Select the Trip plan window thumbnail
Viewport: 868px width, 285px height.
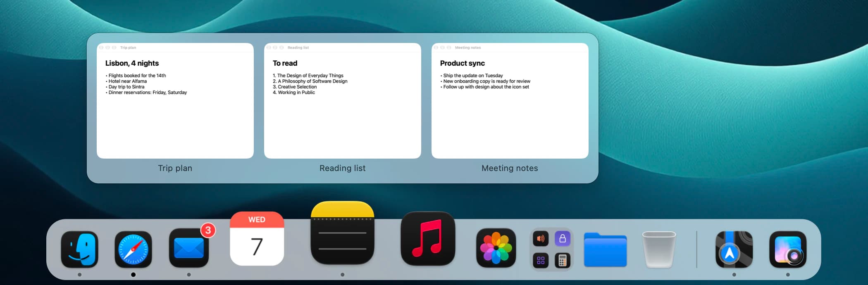tap(175, 100)
